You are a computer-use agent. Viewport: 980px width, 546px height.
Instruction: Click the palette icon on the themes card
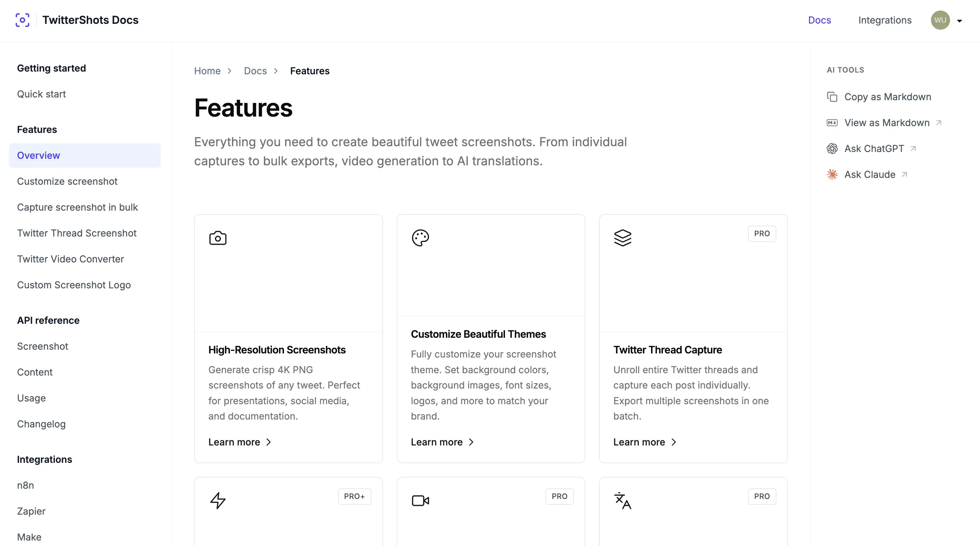click(x=420, y=238)
